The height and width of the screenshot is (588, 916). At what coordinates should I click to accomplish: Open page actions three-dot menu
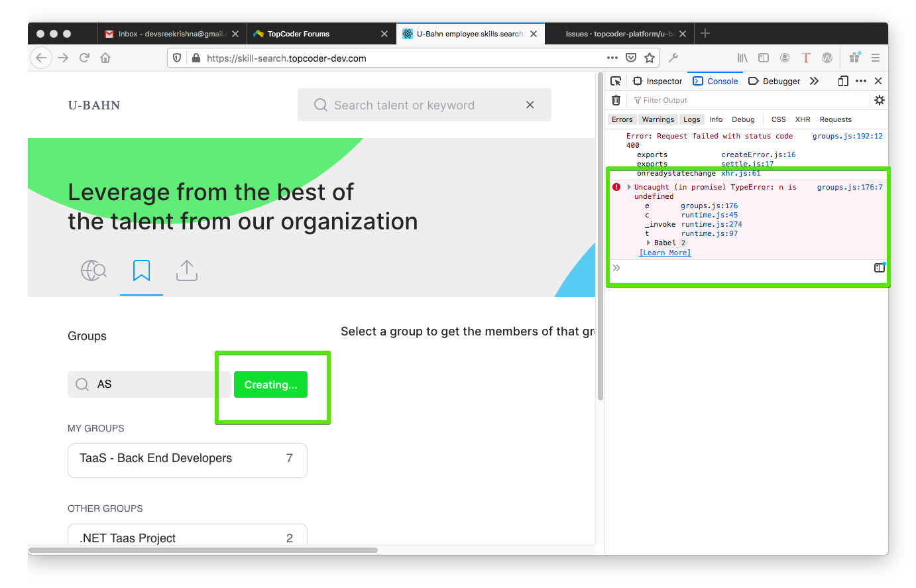tap(612, 58)
